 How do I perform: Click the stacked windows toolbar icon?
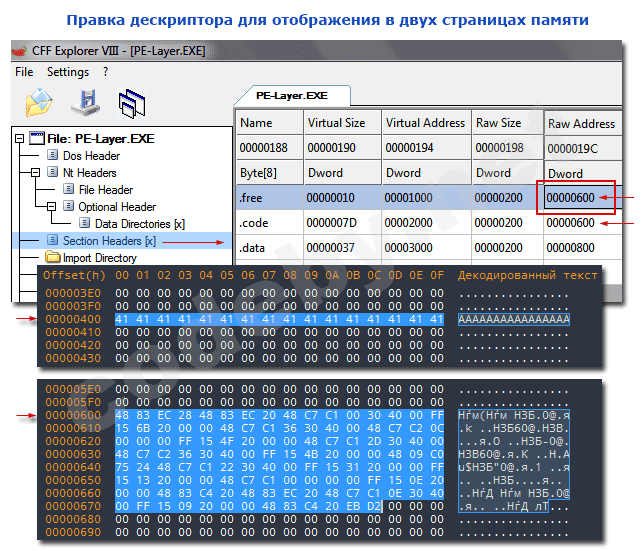[x=132, y=104]
